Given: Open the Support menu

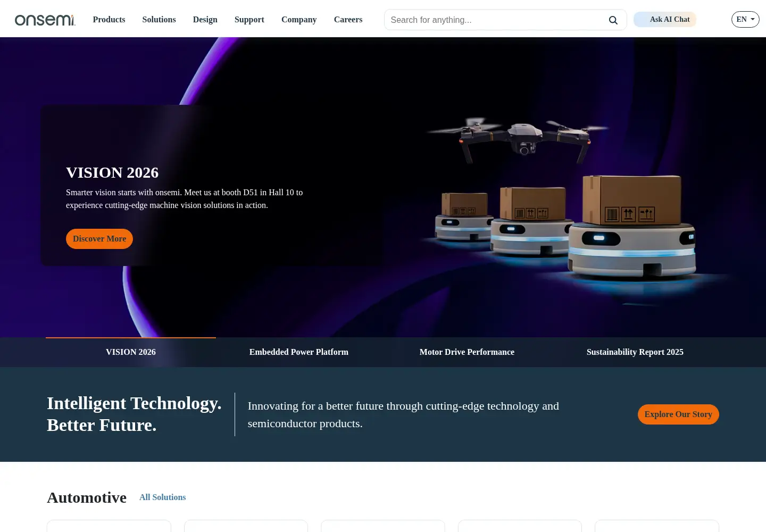Looking at the screenshot, I should (249, 20).
